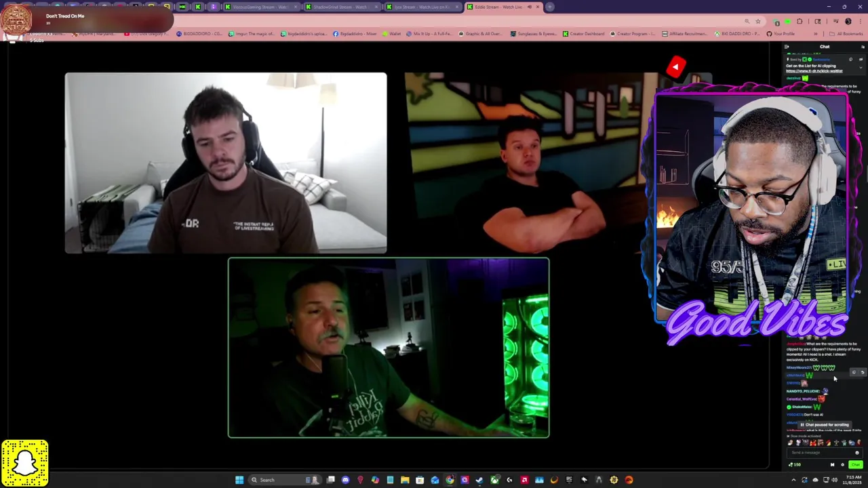
Task: Click username MikeyMoore27 in chat
Action: (799, 367)
